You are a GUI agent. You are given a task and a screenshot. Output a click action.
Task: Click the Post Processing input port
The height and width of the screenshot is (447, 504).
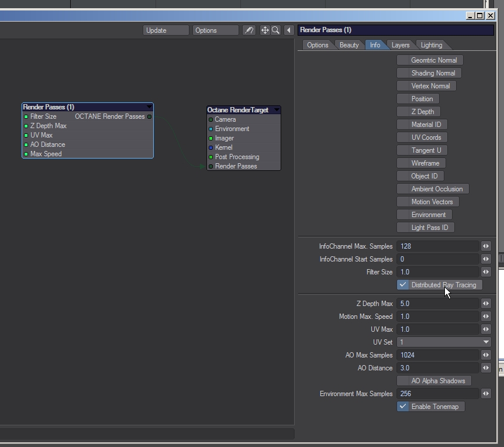pos(211,157)
